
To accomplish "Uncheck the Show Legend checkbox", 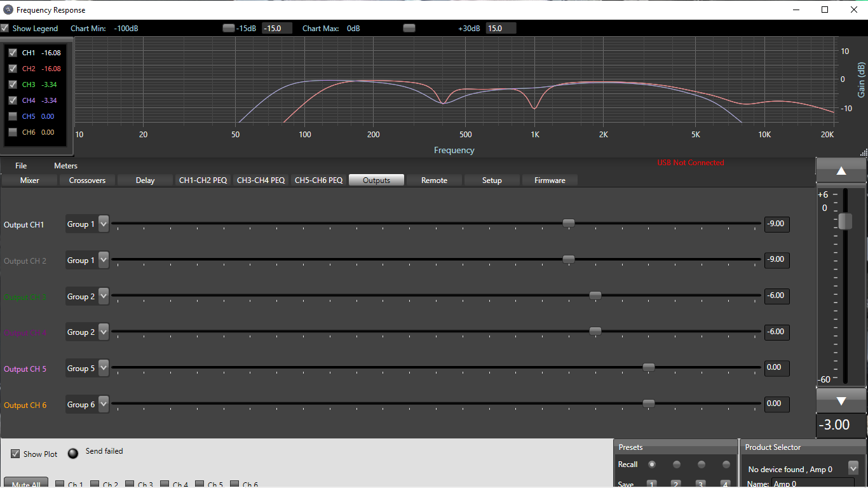I will tap(5, 29).
